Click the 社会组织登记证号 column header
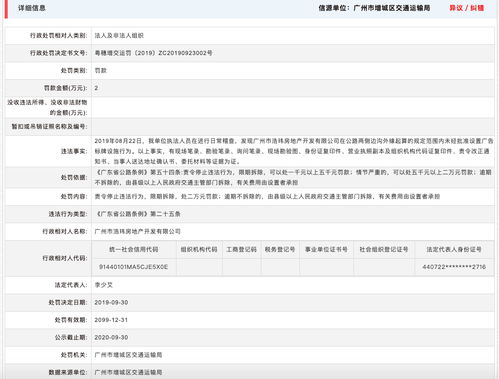Viewport: 499px width, 379px height. pos(384,249)
